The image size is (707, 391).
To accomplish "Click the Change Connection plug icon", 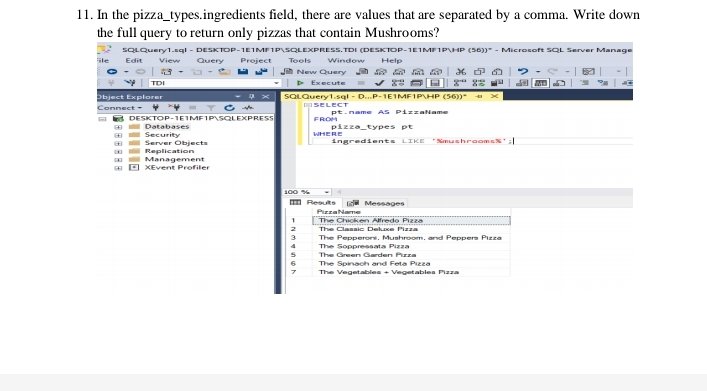I will coord(129,83).
